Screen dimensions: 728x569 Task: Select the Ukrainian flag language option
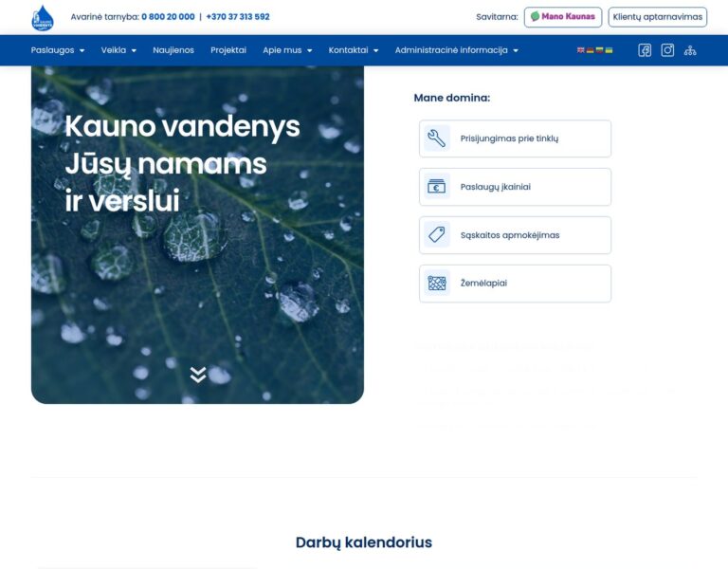point(610,50)
